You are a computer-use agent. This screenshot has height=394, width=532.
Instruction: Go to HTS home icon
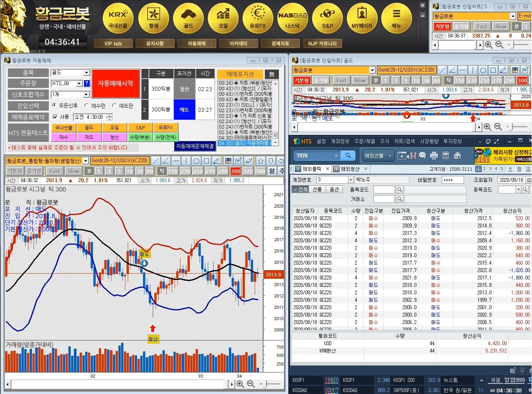point(457,156)
